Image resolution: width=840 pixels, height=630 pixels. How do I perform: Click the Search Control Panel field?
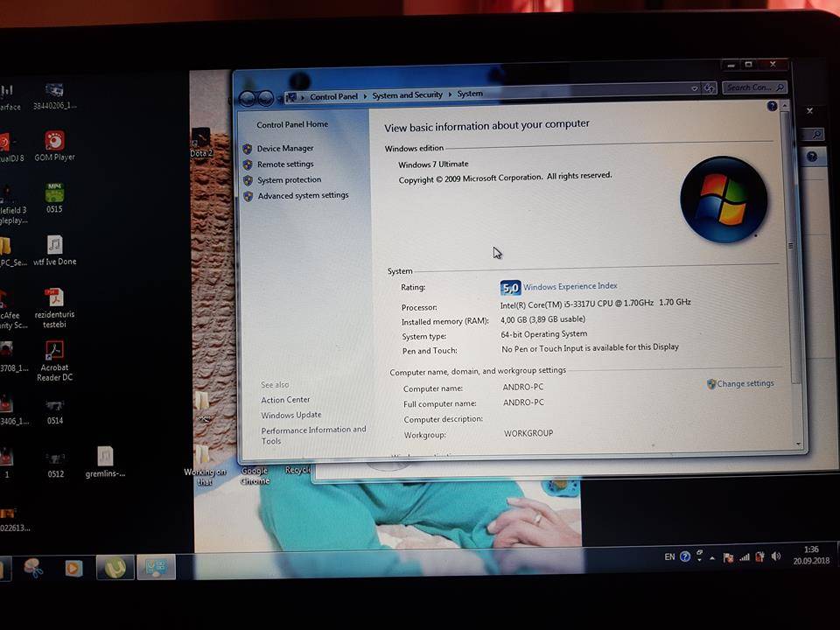coord(755,87)
